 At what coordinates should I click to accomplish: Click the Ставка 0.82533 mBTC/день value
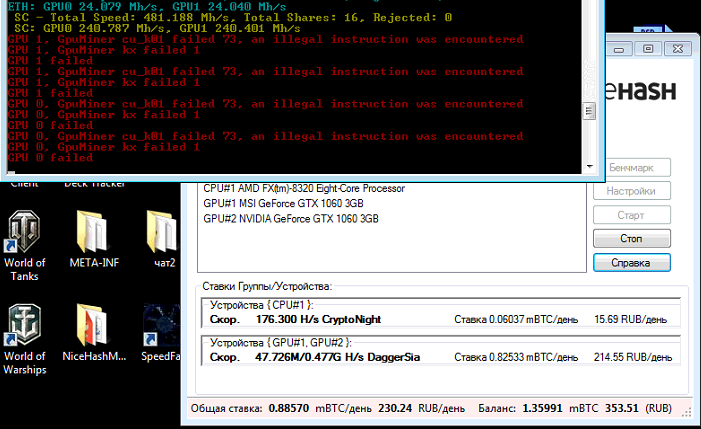pos(516,357)
